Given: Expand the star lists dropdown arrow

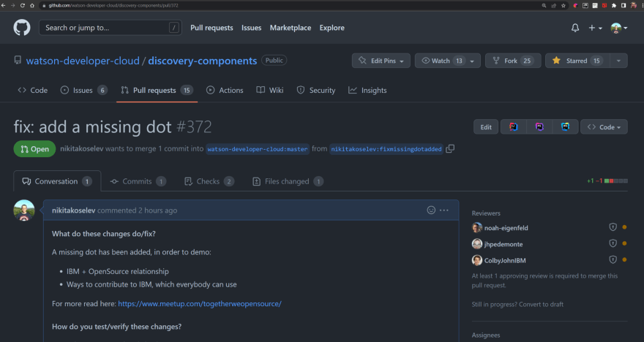Looking at the screenshot, I should point(618,61).
